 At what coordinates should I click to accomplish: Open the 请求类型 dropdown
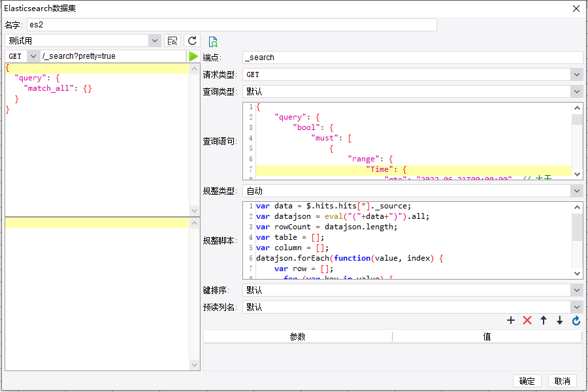(x=577, y=74)
